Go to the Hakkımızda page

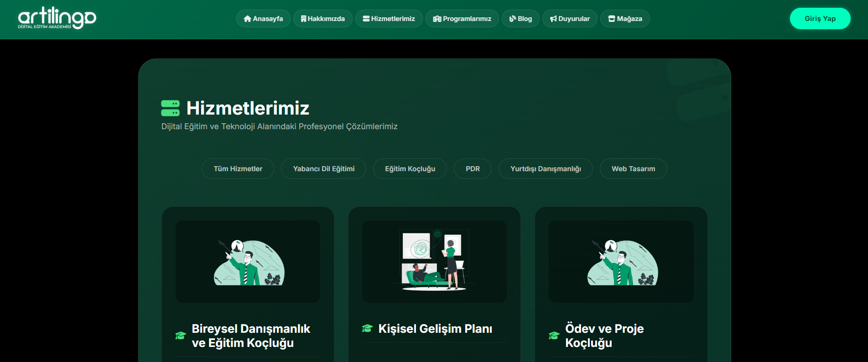pos(323,19)
